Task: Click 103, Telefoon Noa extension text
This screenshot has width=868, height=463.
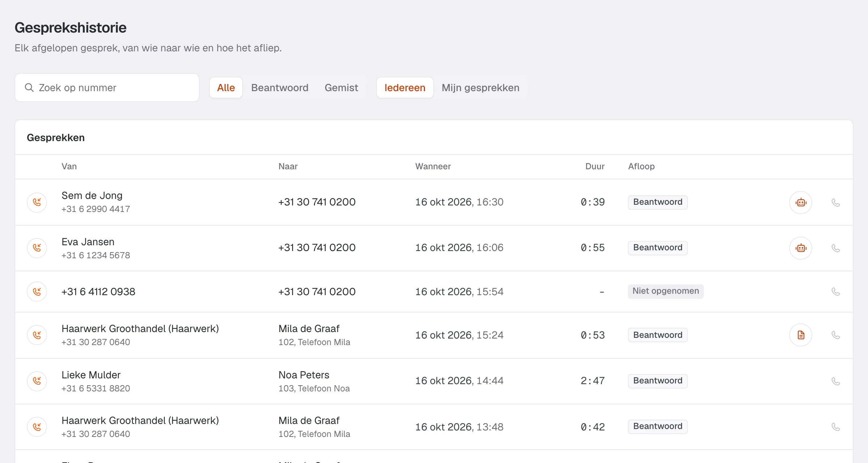Action: (314, 388)
